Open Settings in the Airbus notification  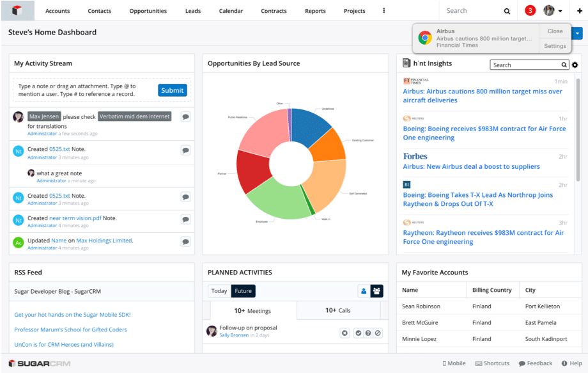tap(555, 46)
